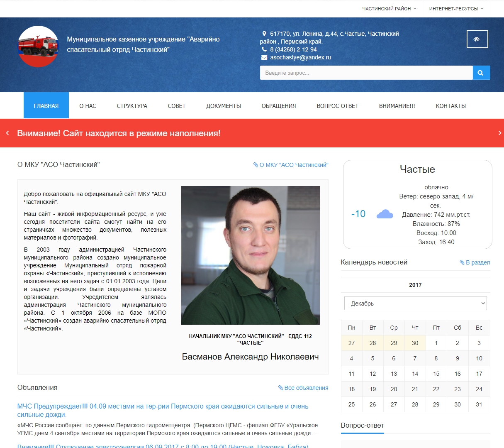Image resolution: width=504 pixels, height=448 pixels.
Task: Click inside the 'Введите запрос' search field
Action: click(365, 72)
